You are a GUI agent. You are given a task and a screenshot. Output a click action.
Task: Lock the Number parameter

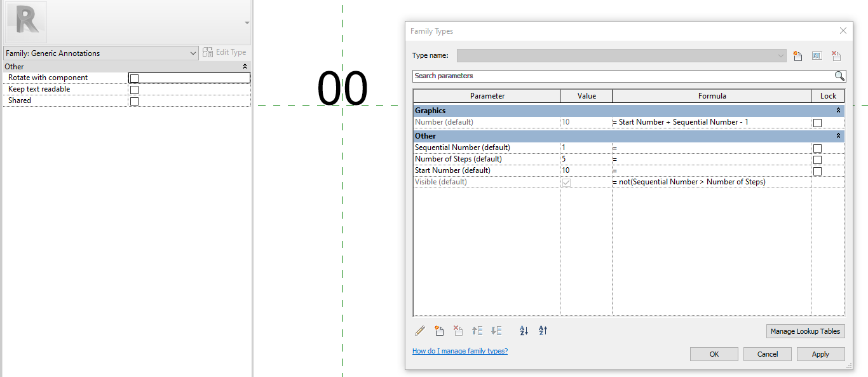coord(817,123)
